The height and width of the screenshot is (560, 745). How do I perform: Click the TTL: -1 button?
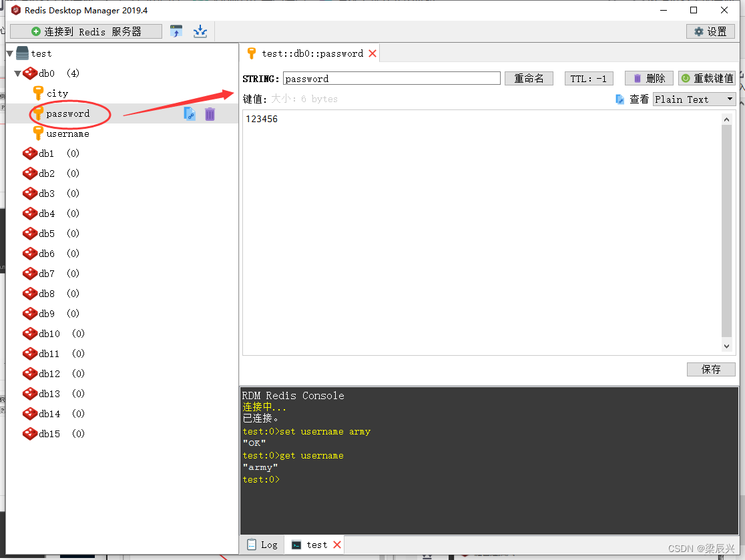589,78
